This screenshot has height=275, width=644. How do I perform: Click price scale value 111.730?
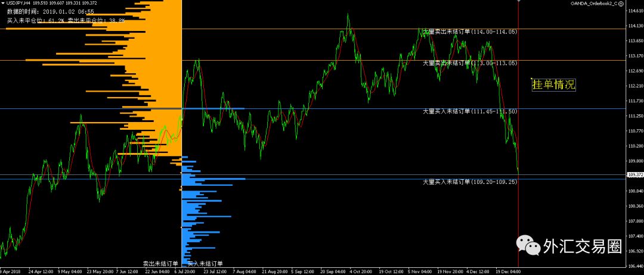[635, 101]
